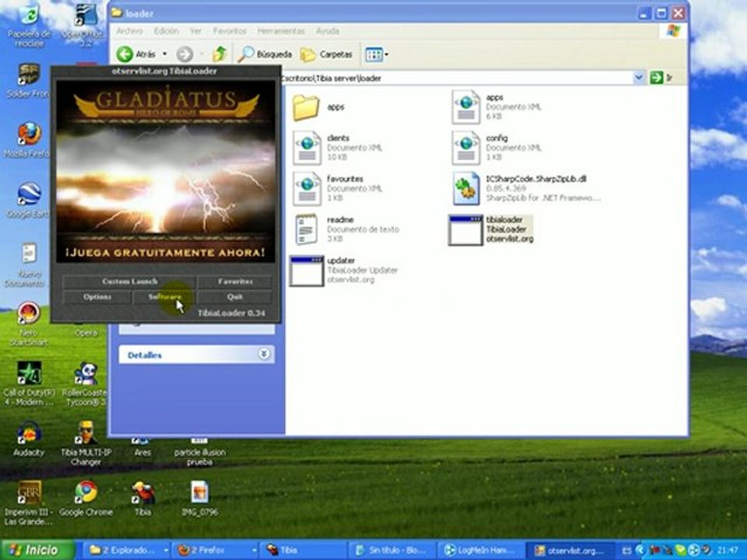The width and height of the screenshot is (747, 560).
Task: Click the Gladiatus advertisement banner
Action: (166, 171)
